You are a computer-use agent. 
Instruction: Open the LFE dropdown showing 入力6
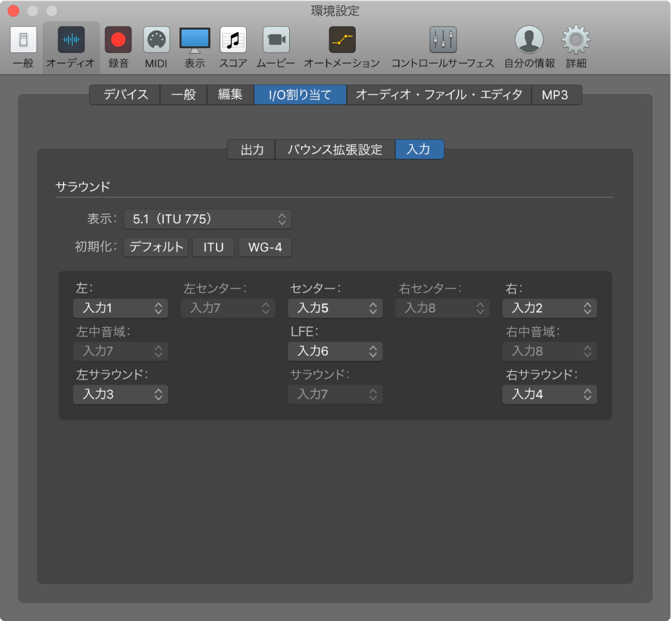click(x=335, y=351)
